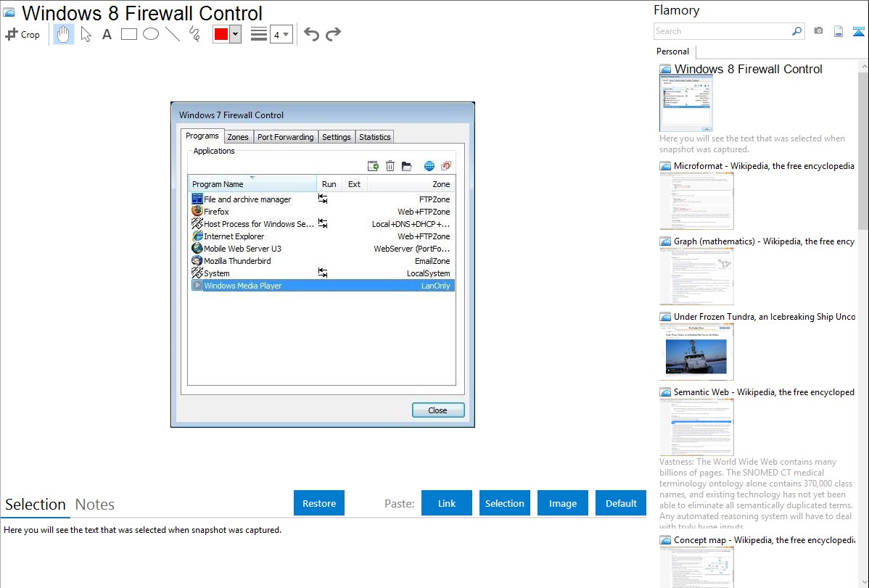Open the Statistics tab
The height and width of the screenshot is (588, 869).
pos(374,137)
